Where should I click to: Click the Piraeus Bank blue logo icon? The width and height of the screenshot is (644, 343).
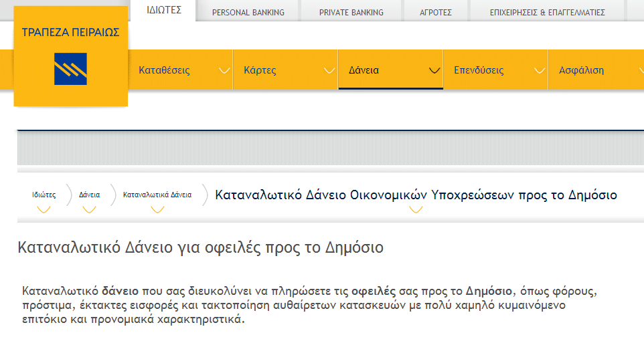tap(71, 69)
